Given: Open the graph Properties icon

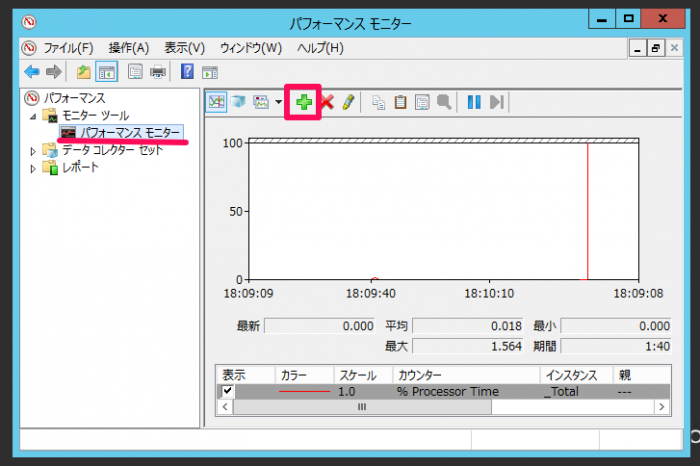Looking at the screenshot, I should point(422,102).
